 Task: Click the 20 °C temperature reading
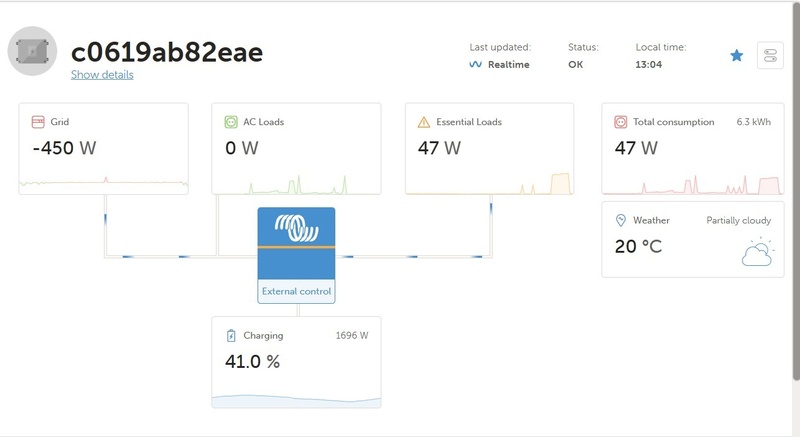[638, 246]
